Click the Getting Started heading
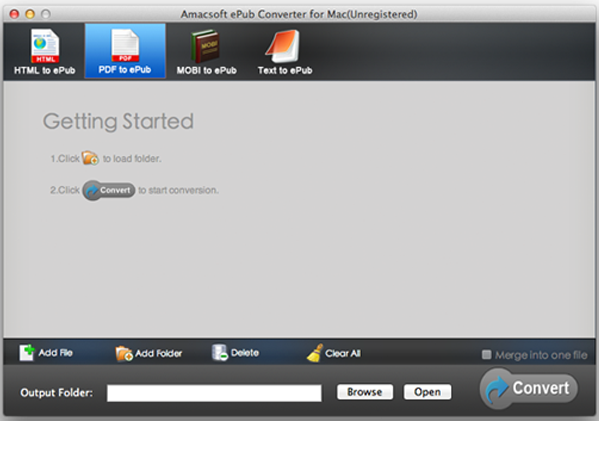The height and width of the screenshot is (458, 600). (x=118, y=121)
